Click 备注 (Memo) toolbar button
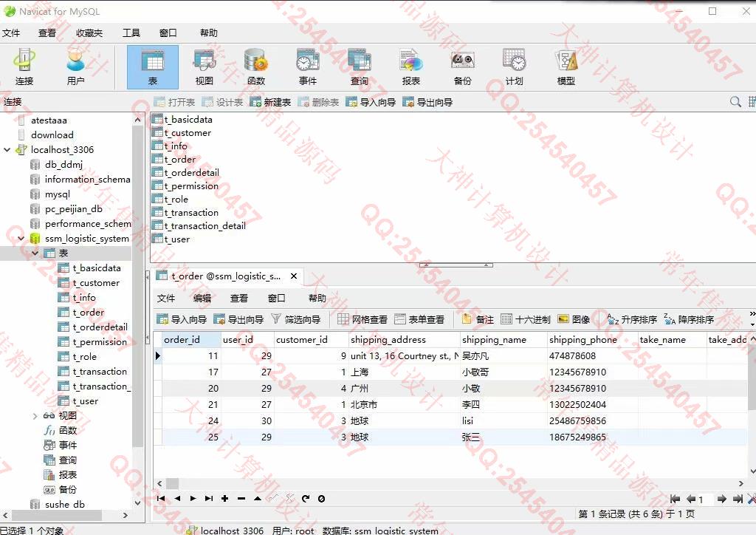756x535 pixels. 478,319
